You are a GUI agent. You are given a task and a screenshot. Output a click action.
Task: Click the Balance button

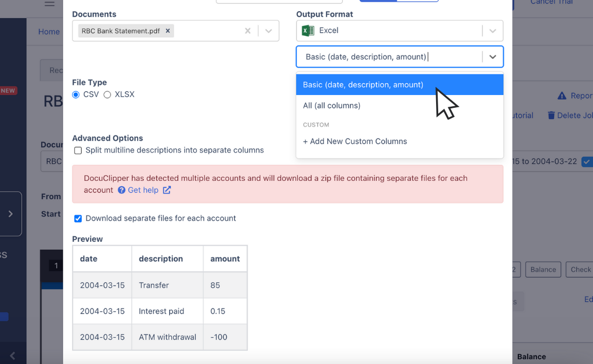543,270
